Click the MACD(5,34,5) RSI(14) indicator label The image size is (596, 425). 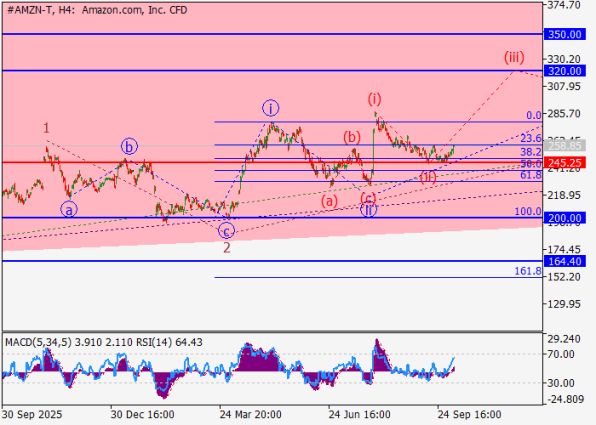(104, 343)
